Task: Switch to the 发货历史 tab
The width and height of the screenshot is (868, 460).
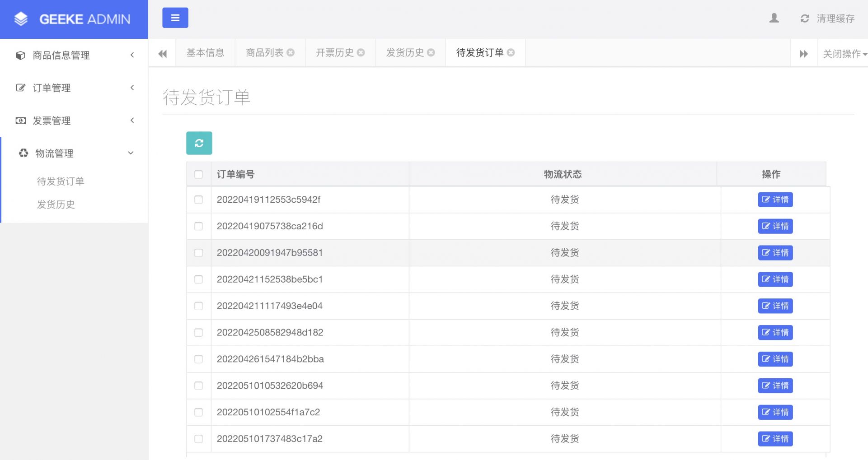Action: point(405,53)
